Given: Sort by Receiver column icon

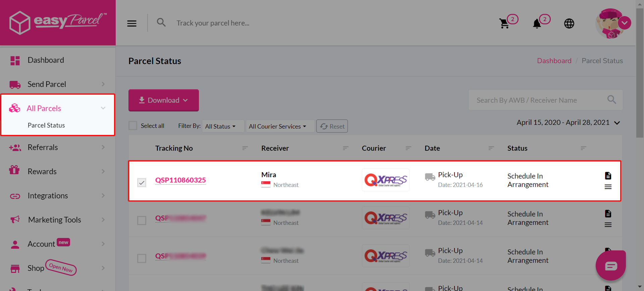Looking at the screenshot, I should click(346, 148).
